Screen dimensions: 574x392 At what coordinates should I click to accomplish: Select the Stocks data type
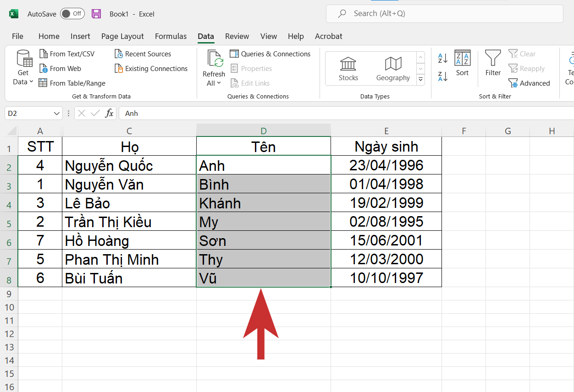(x=348, y=69)
